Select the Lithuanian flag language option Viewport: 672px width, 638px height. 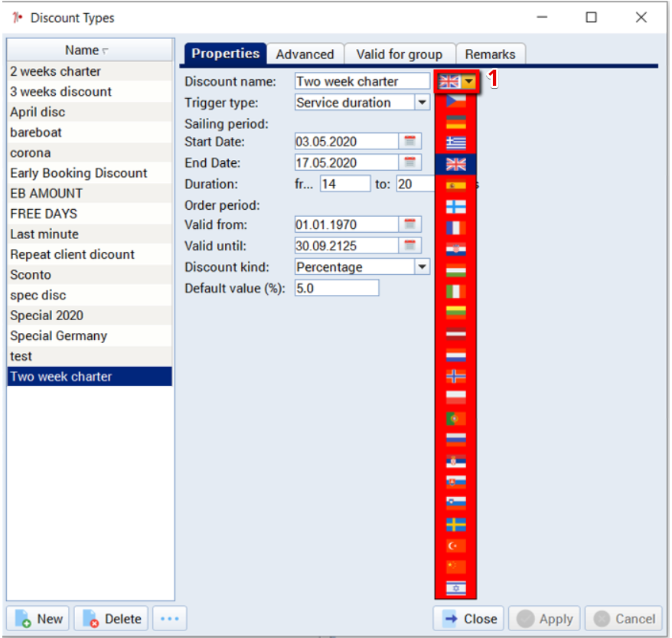pyautogui.click(x=455, y=312)
